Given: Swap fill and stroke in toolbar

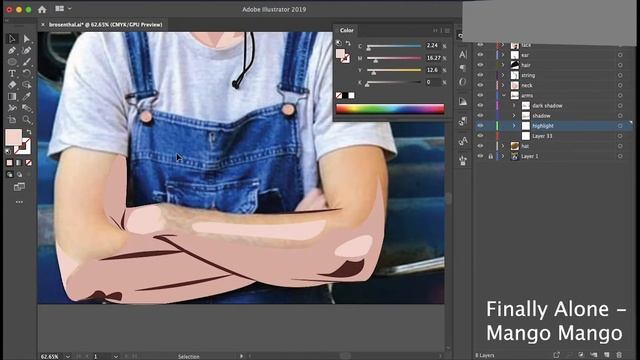Looking at the screenshot, I should [x=29, y=132].
